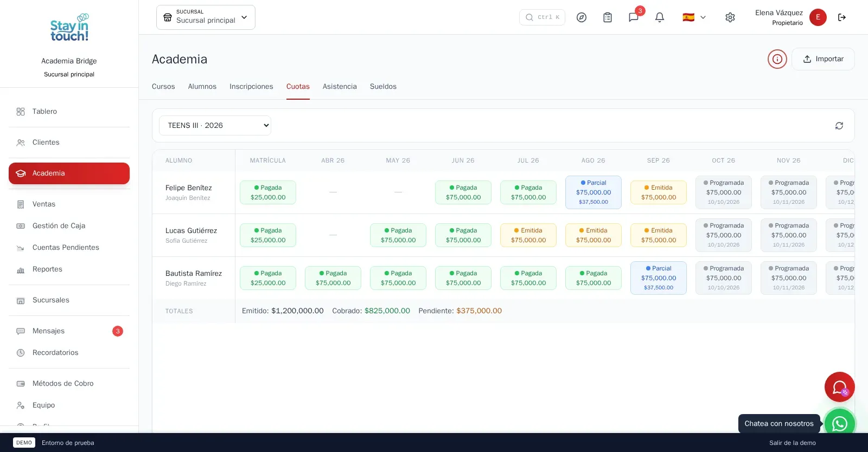Open the Sucursal principal branch selector

(x=206, y=17)
